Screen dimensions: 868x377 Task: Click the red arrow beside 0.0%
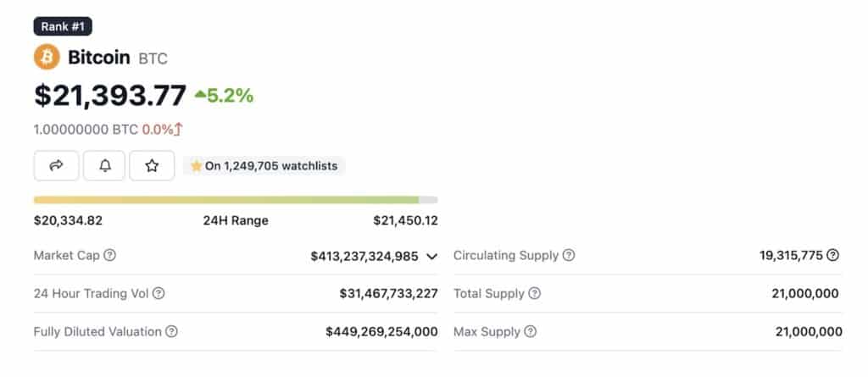pos(178,130)
